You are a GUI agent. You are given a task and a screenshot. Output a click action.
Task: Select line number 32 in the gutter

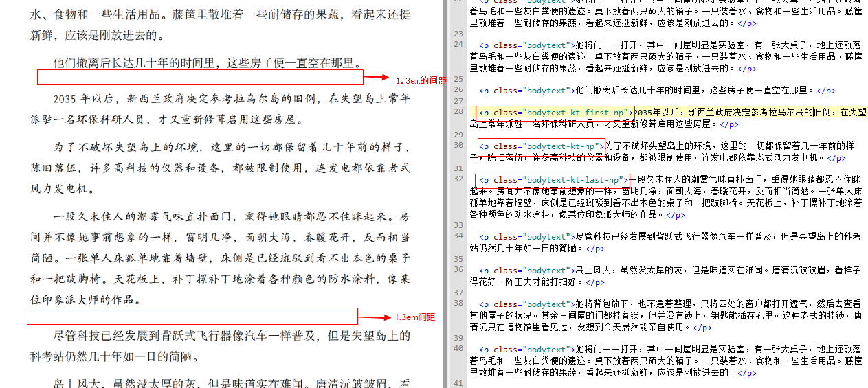tap(458, 179)
